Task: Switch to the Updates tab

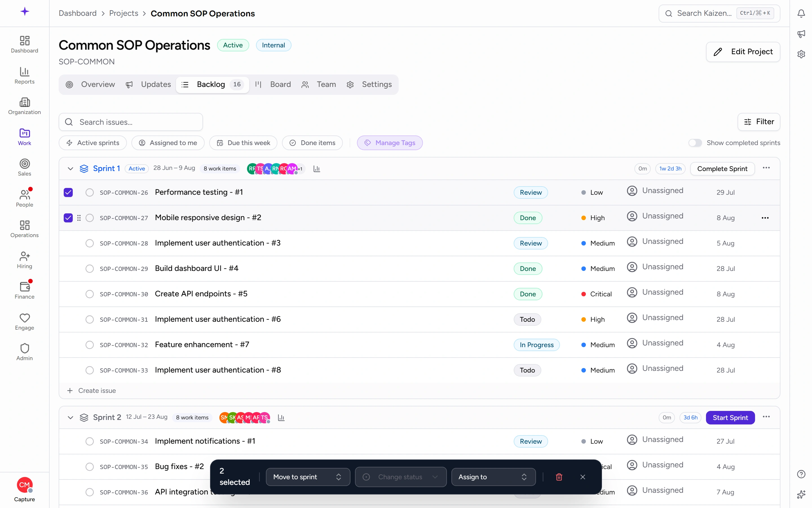Action: 148,84
